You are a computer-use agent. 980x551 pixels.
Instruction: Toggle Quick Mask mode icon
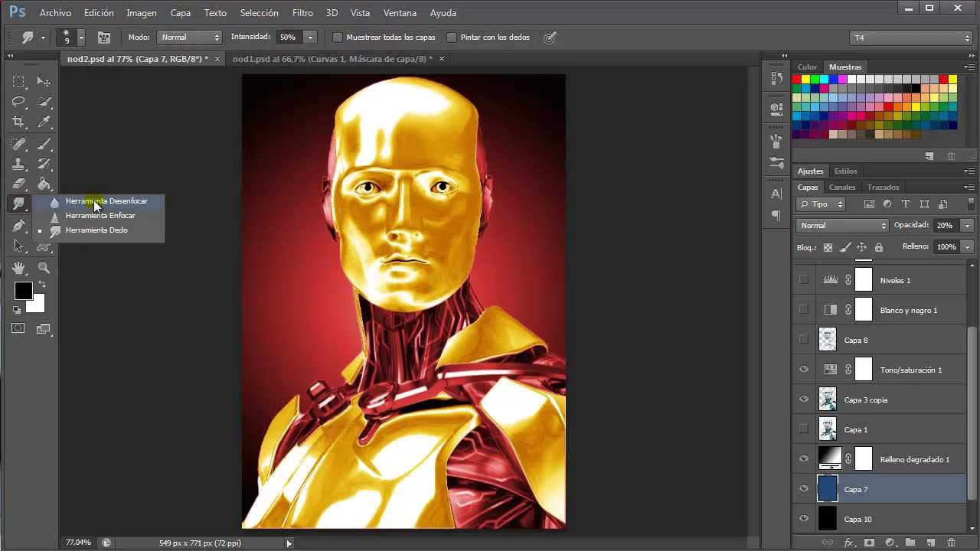click(18, 328)
